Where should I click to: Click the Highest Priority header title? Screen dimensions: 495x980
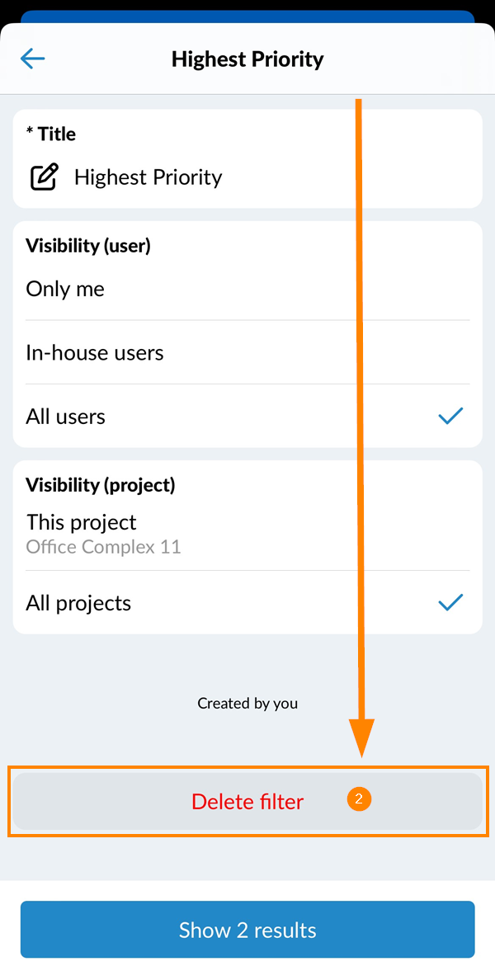click(x=247, y=59)
